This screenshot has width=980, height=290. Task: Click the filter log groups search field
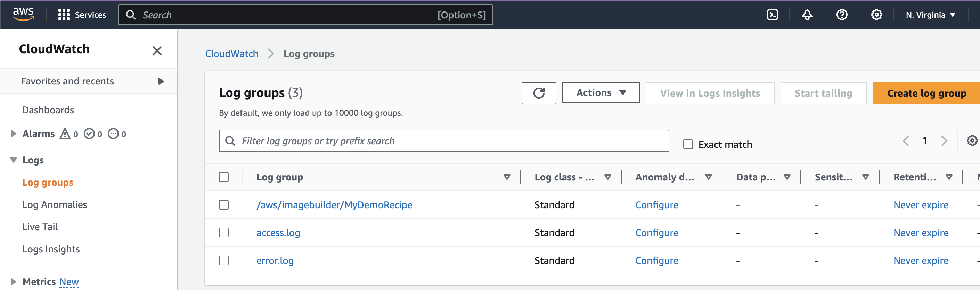pyautogui.click(x=449, y=141)
